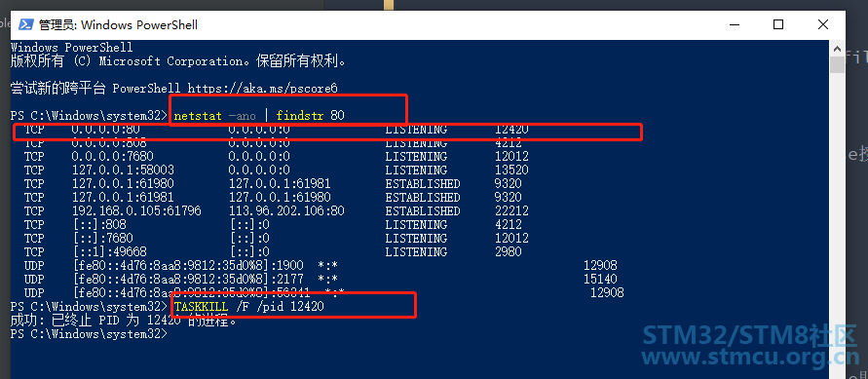Screen dimensions: 868x379
Task: Click PID 12012 in 0.0.0.0:7680 row
Action: pyautogui.click(x=511, y=157)
